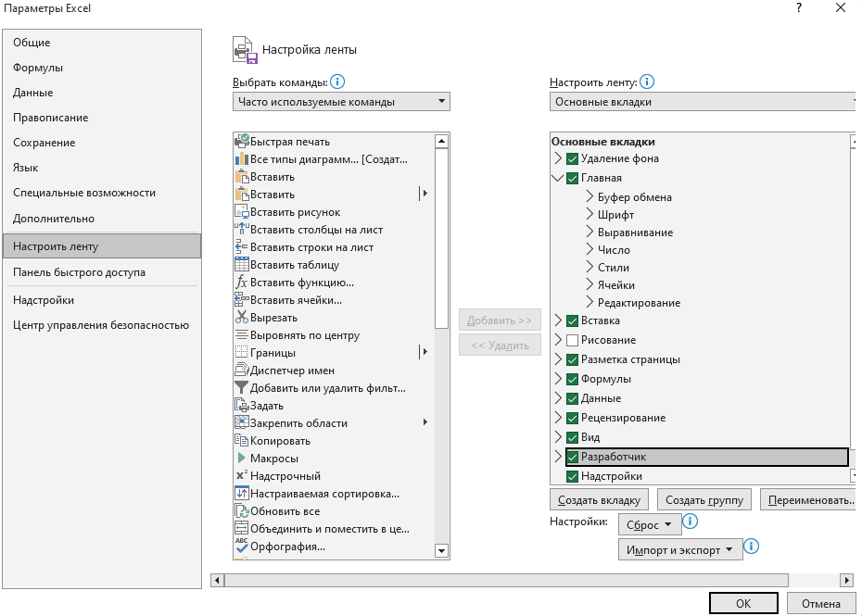Viewport: 862px width, 616px height.
Task: Open the Часто используемые команды dropdown
Action: tap(341, 102)
